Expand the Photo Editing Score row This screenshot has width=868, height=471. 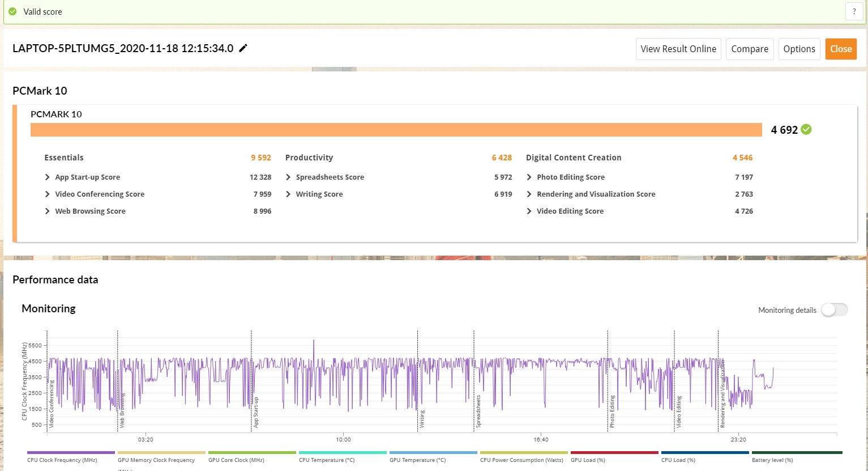tap(640, 177)
